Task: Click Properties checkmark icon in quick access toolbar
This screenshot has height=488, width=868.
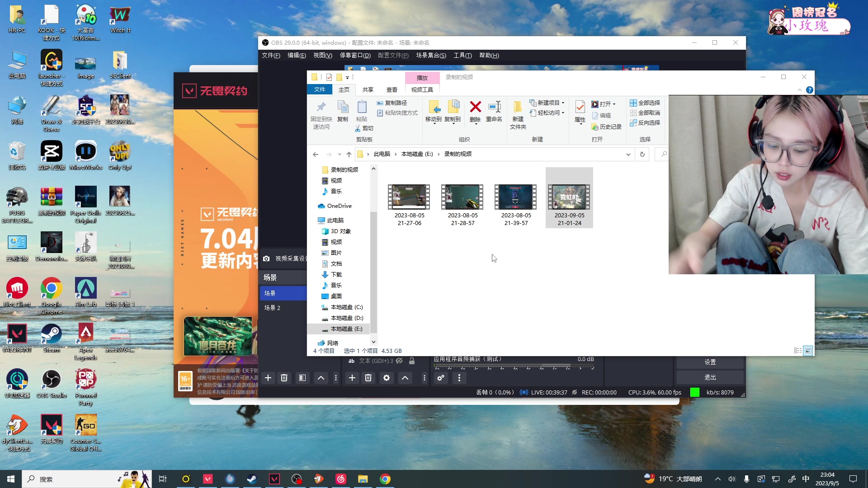Action: (329, 77)
